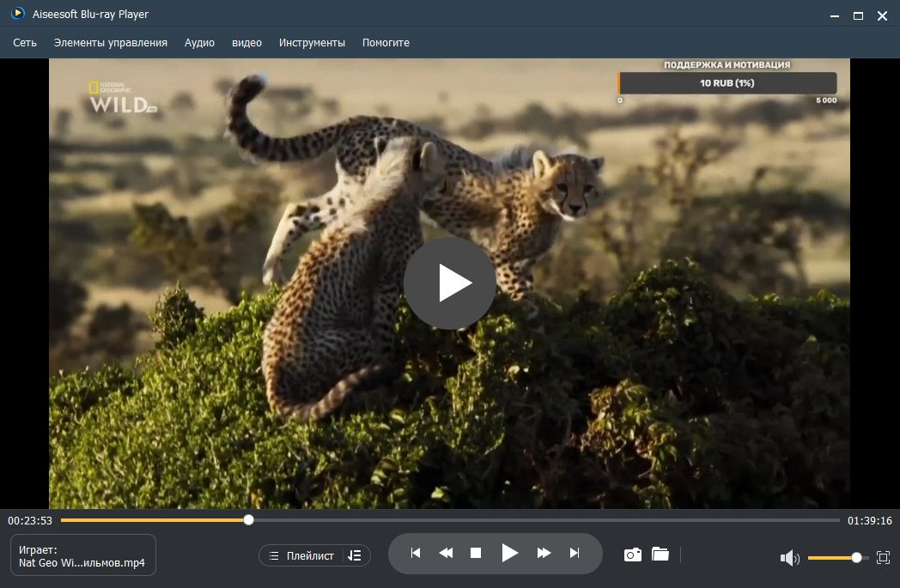Viewport: 900px width, 588px height.
Task: Rewind the video with double-arrow icon
Action: (446, 553)
